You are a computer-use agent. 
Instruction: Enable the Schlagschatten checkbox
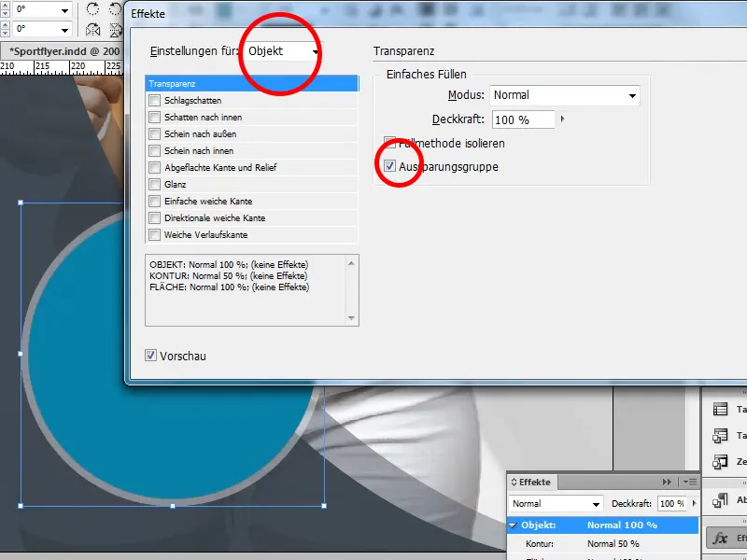(154, 101)
